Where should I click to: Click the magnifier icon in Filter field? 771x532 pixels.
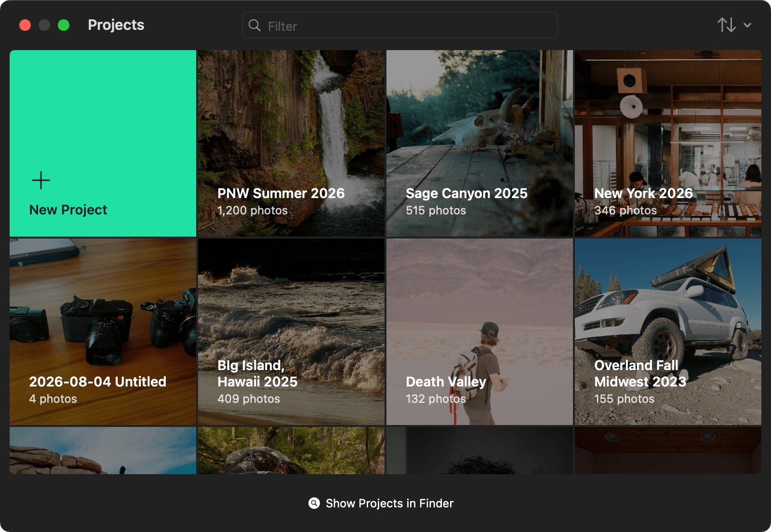point(254,26)
